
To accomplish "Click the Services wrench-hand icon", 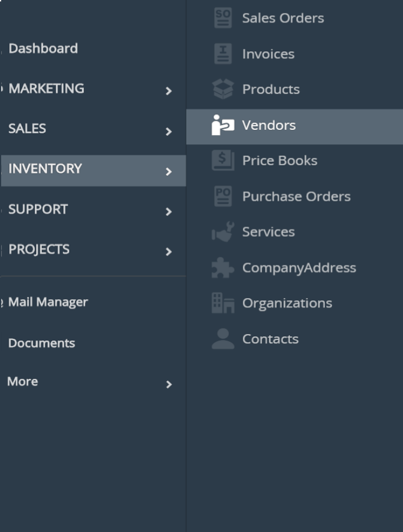I will tap(222, 232).
